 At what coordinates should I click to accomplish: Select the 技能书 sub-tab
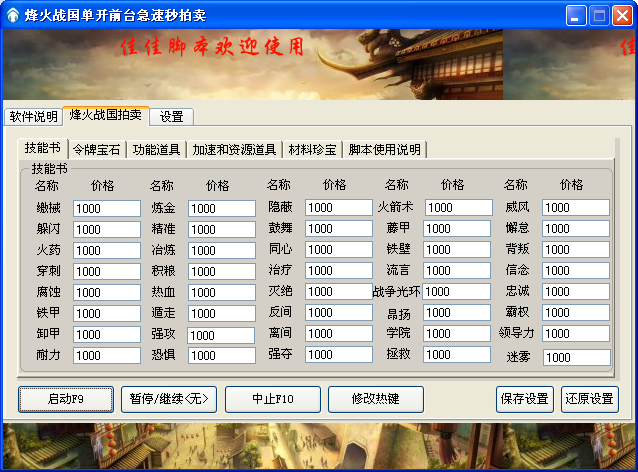pyautogui.click(x=43, y=148)
